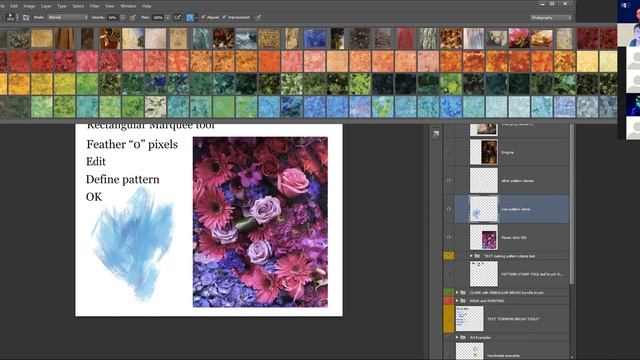640x360 pixels.
Task: Enable the airbrush build-up icon
Action: pyautogui.click(x=177, y=18)
